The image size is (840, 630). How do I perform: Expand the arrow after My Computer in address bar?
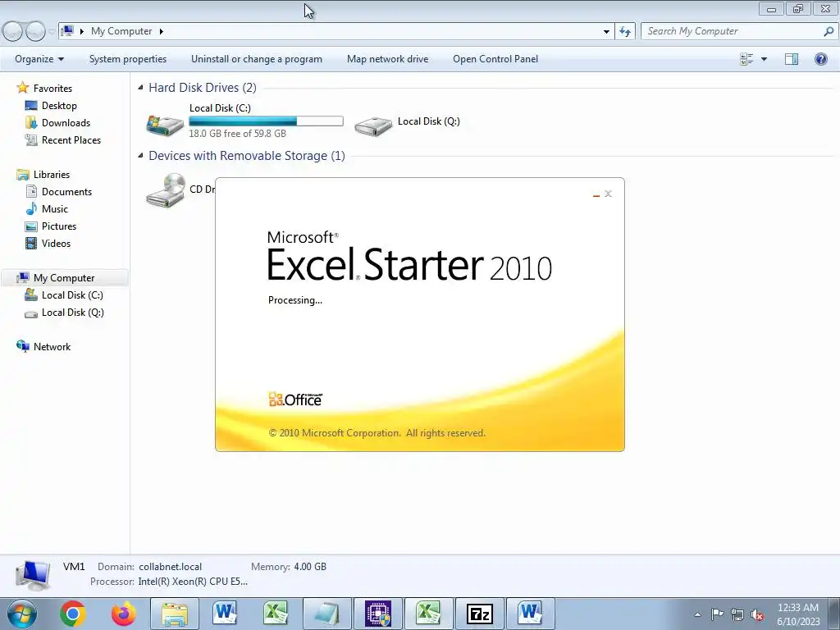162,32
